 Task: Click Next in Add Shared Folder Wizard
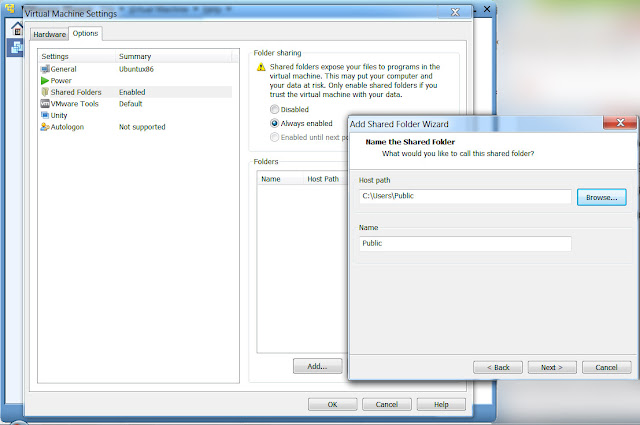[552, 367]
